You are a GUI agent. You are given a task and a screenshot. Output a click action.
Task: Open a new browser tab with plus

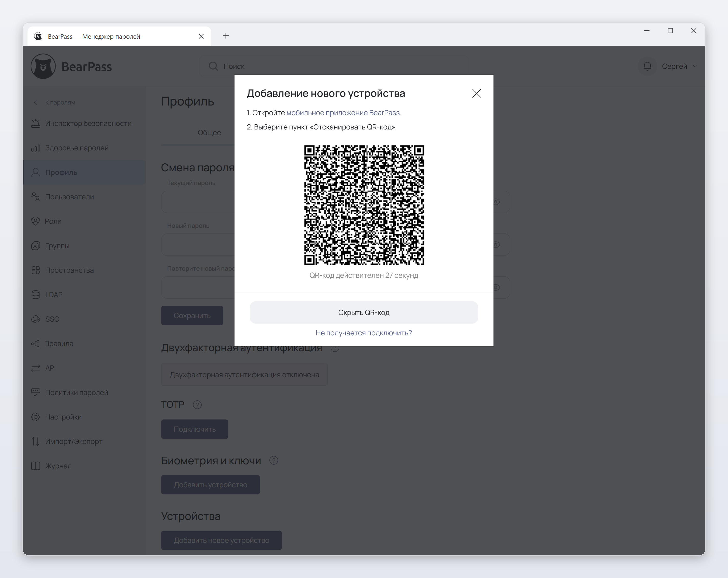pos(226,36)
